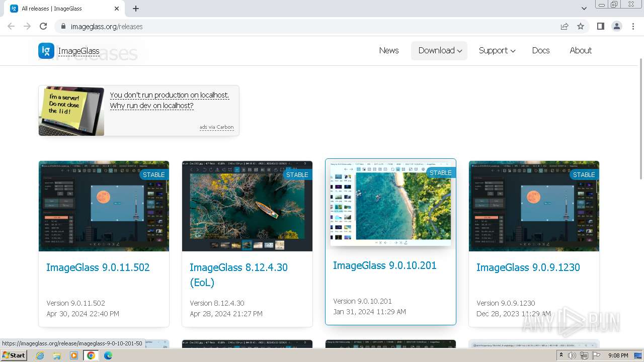
Task: Open the News menu item
Action: pos(389,50)
